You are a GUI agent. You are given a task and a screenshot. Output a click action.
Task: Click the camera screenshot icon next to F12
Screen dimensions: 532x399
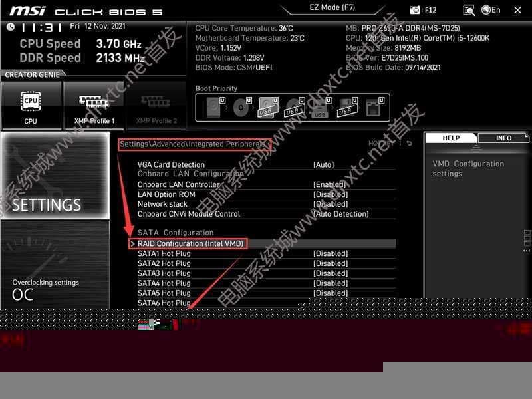coord(416,10)
